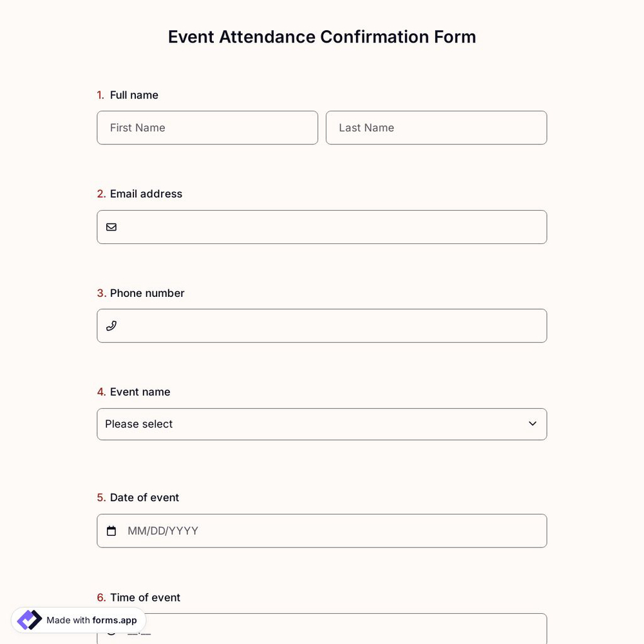Click the Time of event input

(x=322, y=630)
